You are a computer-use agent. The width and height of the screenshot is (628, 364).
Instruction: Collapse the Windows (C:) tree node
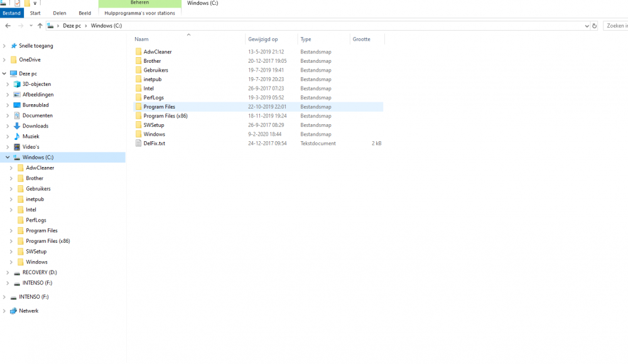click(x=8, y=158)
